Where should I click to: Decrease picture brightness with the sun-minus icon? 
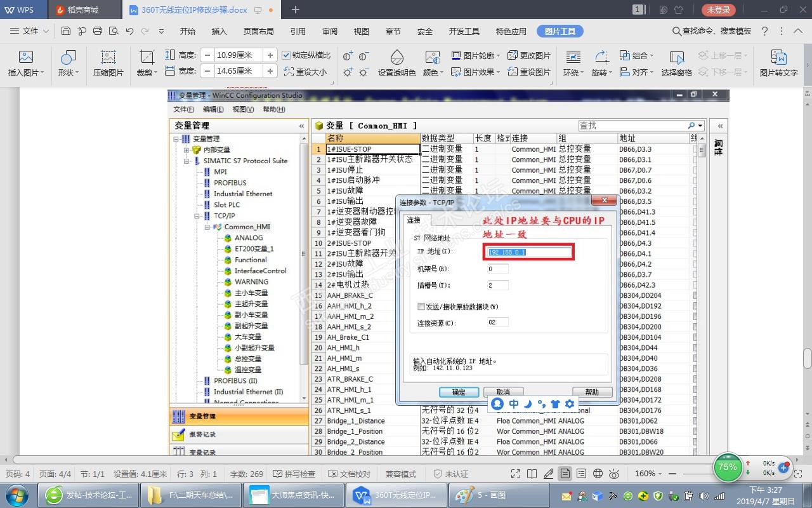(x=364, y=72)
